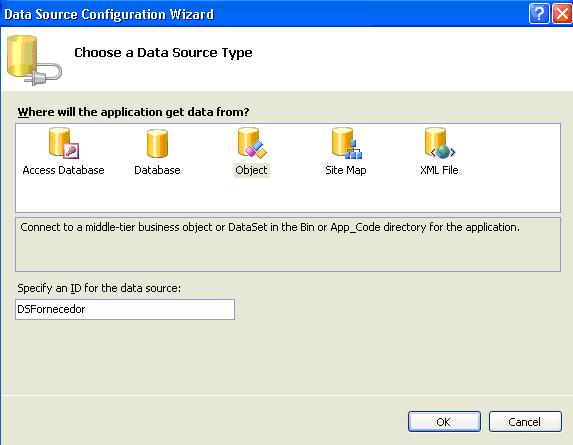
Task: Click the "Access Database" text label
Action: 63,170
